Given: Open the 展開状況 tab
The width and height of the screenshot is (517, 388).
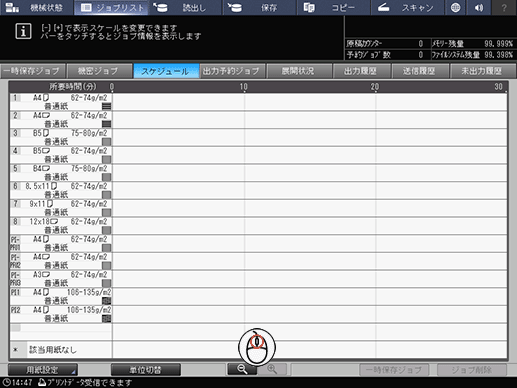Looking at the screenshot, I should click(298, 71).
